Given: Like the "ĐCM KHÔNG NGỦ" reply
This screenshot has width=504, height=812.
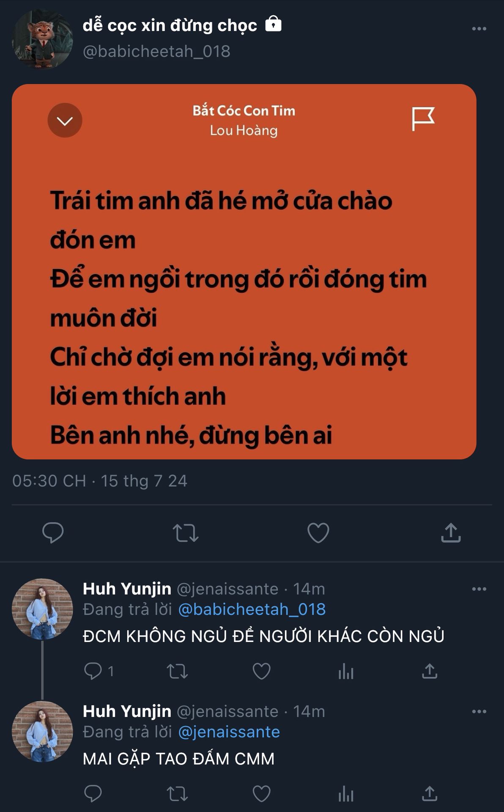Looking at the screenshot, I should (x=261, y=671).
